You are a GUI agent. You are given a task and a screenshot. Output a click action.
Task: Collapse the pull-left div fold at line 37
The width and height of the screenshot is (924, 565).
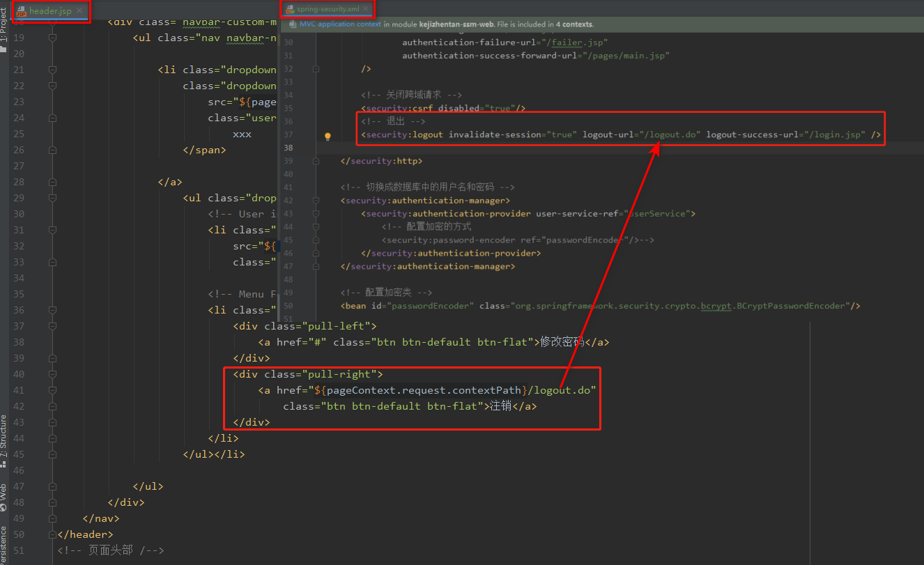(x=52, y=326)
